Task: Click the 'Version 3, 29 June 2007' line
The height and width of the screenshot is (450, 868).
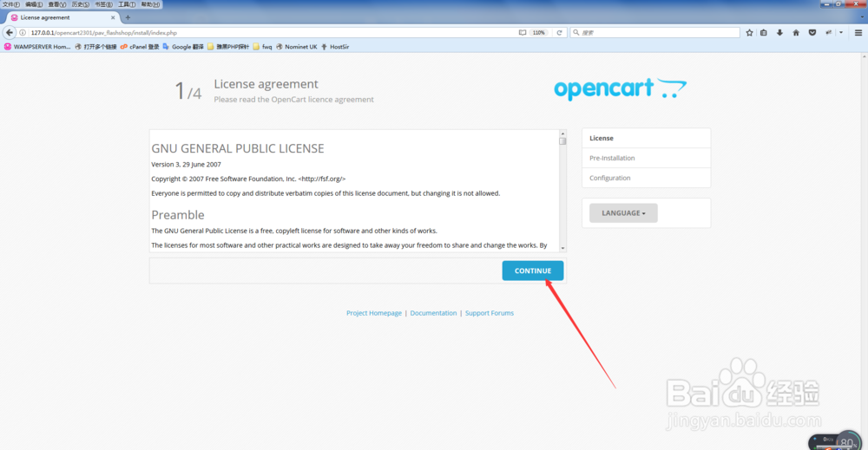Action: (186, 164)
